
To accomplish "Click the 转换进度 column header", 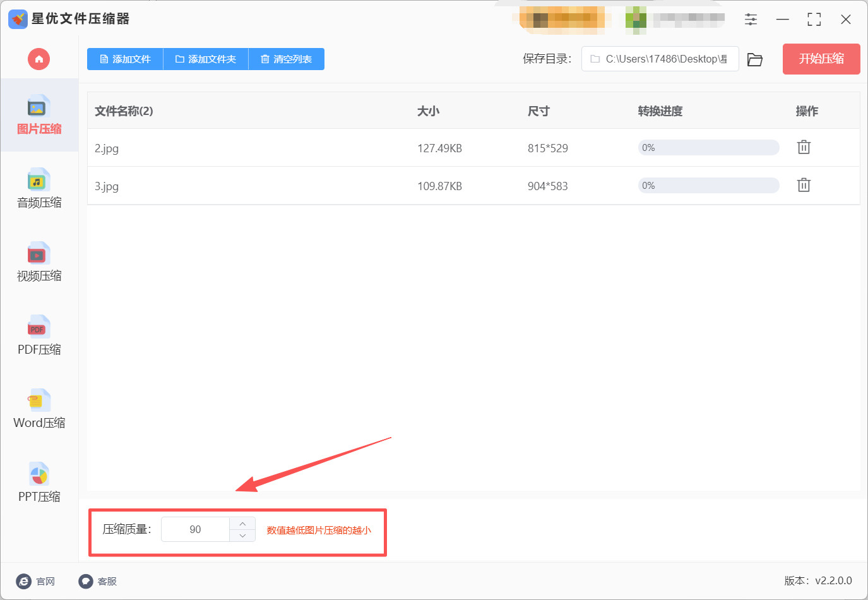I will pyautogui.click(x=660, y=111).
